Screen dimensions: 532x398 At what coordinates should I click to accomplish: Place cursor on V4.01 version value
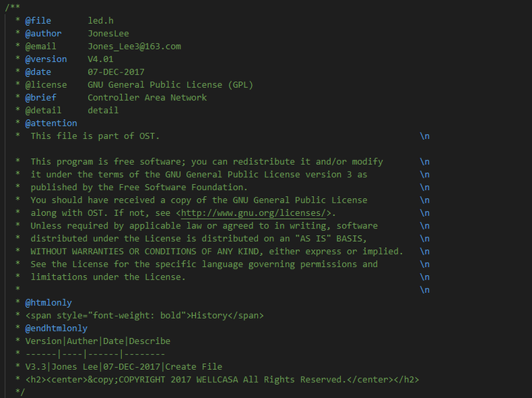[x=100, y=59]
